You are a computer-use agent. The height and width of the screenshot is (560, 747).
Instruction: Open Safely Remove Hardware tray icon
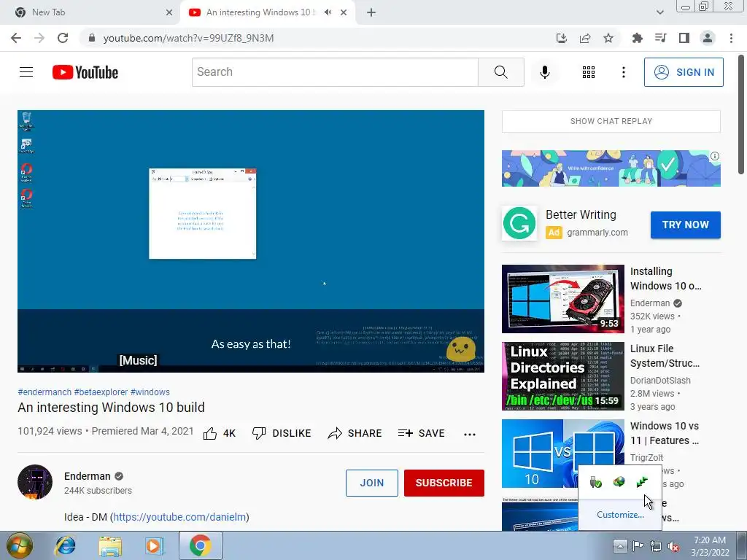tap(595, 482)
